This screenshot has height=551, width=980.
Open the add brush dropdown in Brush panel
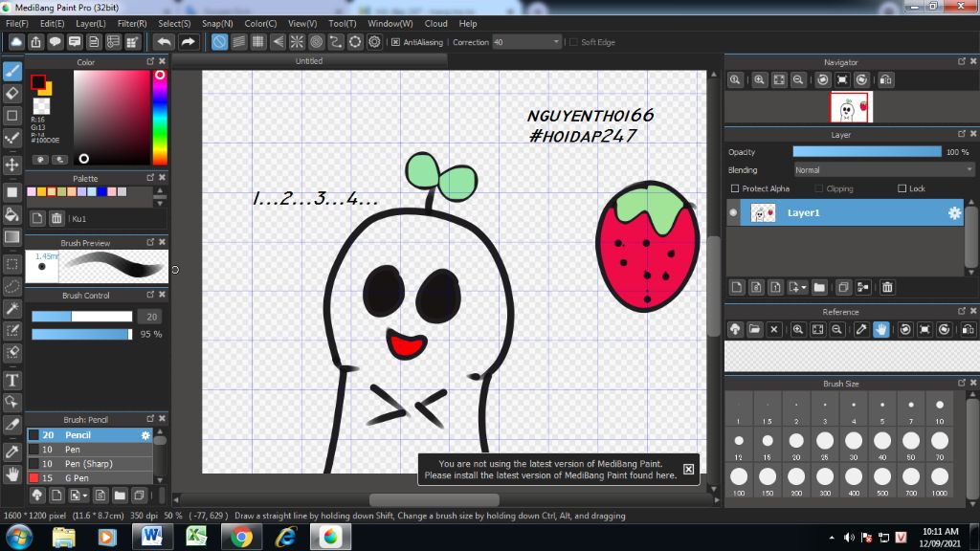click(78, 496)
